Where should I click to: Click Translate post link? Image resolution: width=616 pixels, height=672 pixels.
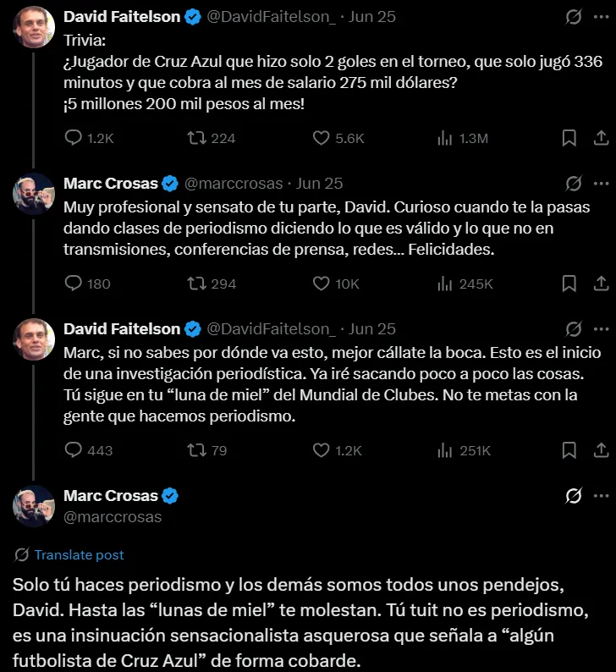[x=79, y=555]
